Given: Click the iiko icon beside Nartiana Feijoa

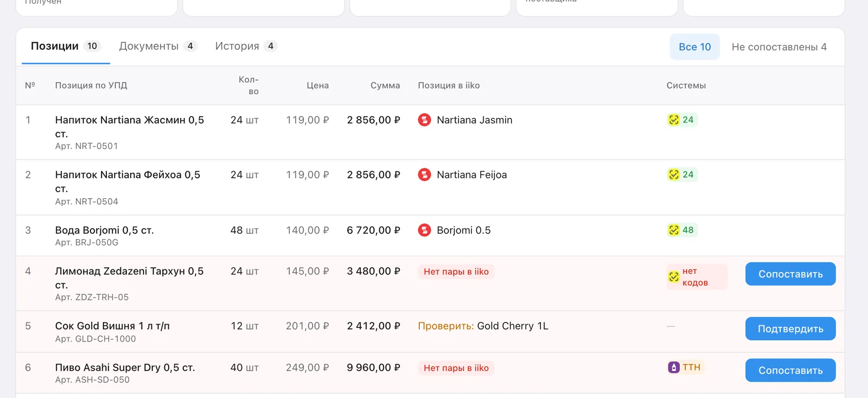Looking at the screenshot, I should pyautogui.click(x=424, y=175).
